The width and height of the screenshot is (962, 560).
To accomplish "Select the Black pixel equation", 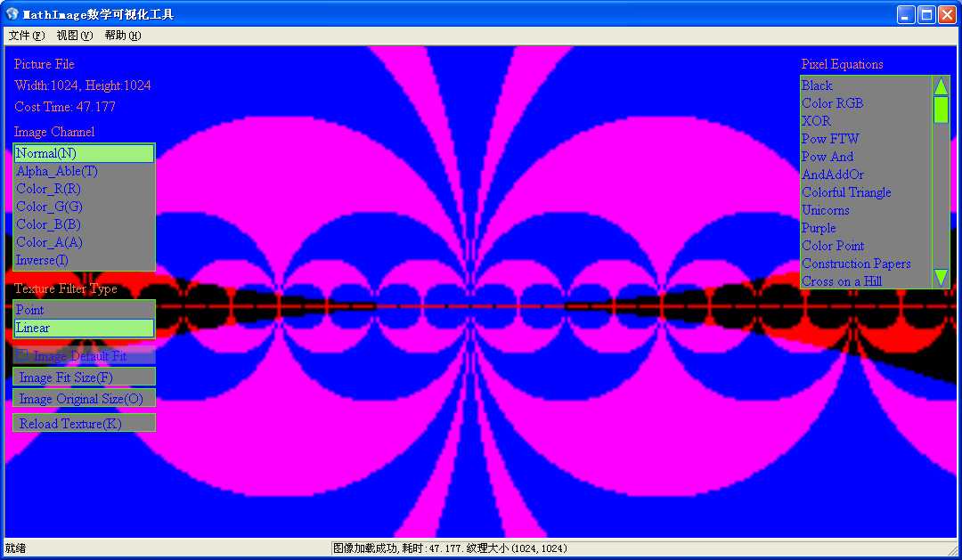I will point(866,85).
